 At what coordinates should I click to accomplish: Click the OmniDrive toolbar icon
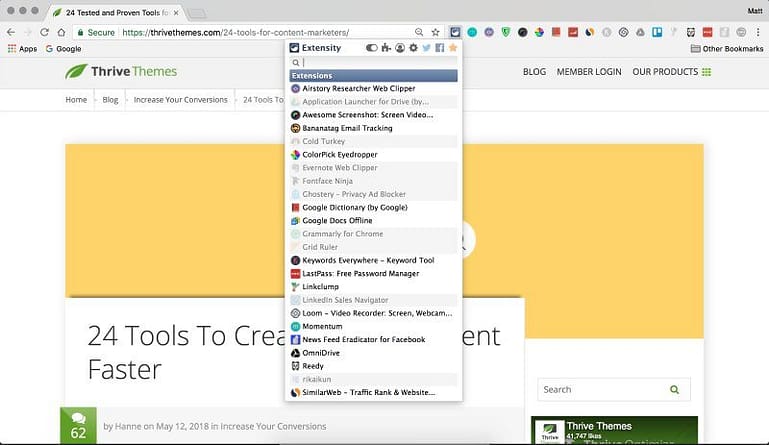pyautogui.click(x=641, y=32)
